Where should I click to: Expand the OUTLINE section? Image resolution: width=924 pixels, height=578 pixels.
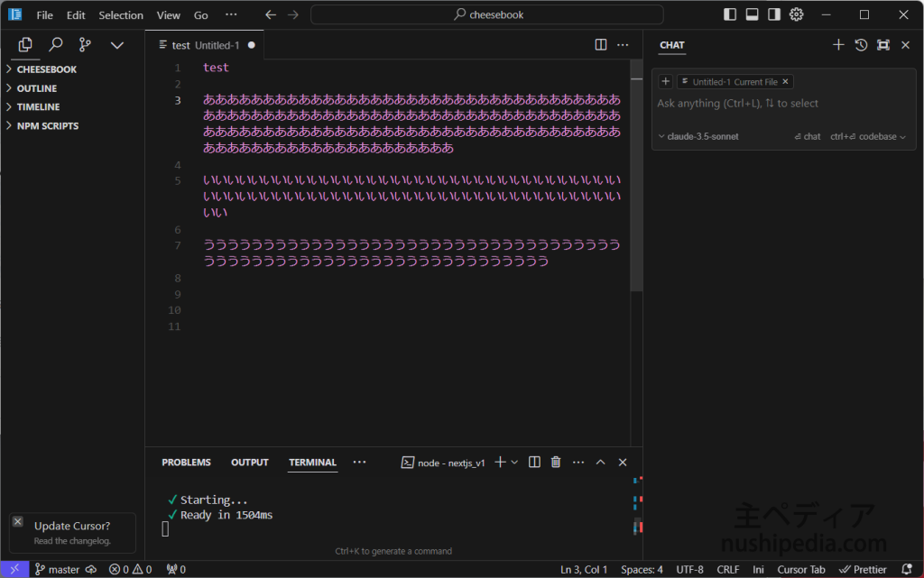pyautogui.click(x=36, y=88)
